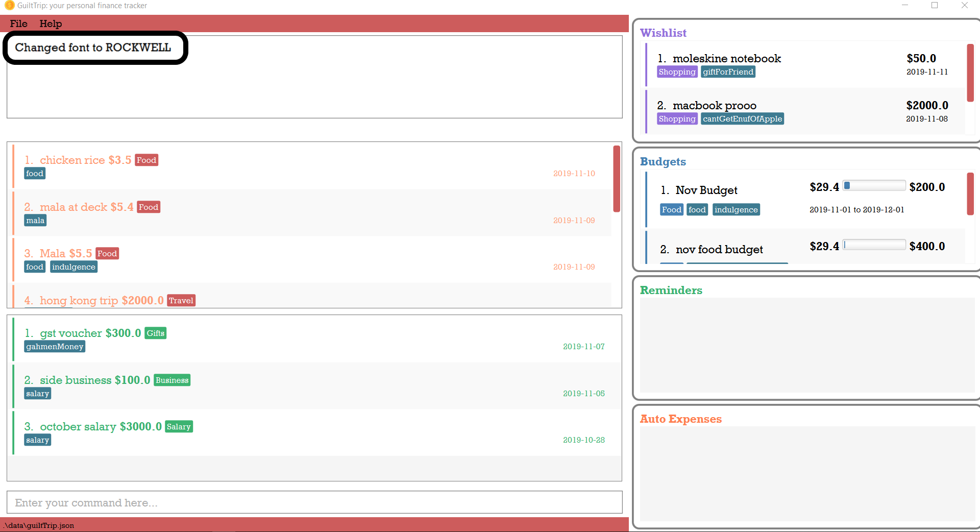This screenshot has width=980, height=532.
Task: Select the Nov Budget entry
Action: [805, 199]
